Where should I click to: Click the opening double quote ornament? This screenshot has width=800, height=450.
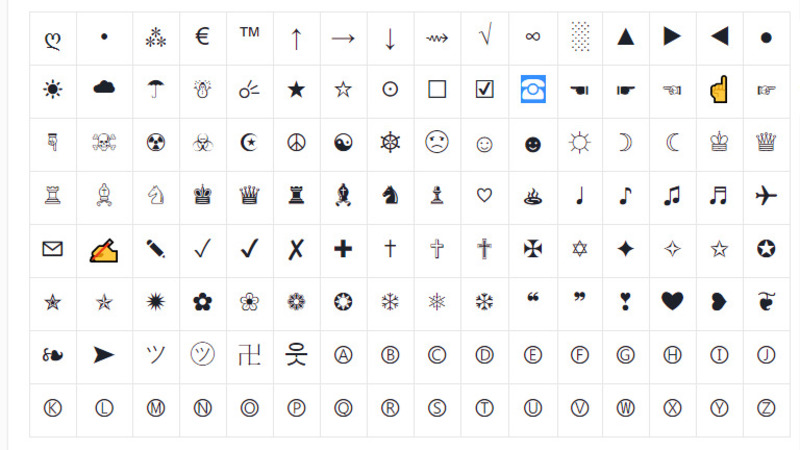(533, 297)
